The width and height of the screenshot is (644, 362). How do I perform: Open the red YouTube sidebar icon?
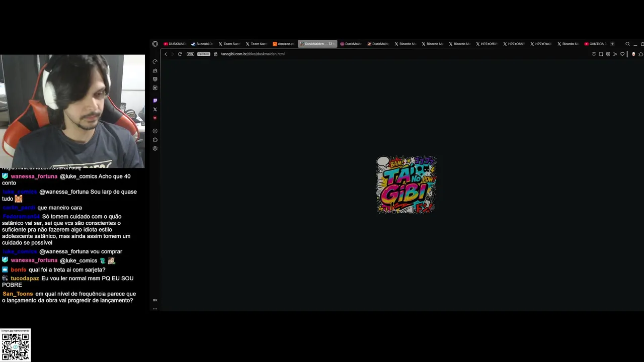(x=155, y=118)
